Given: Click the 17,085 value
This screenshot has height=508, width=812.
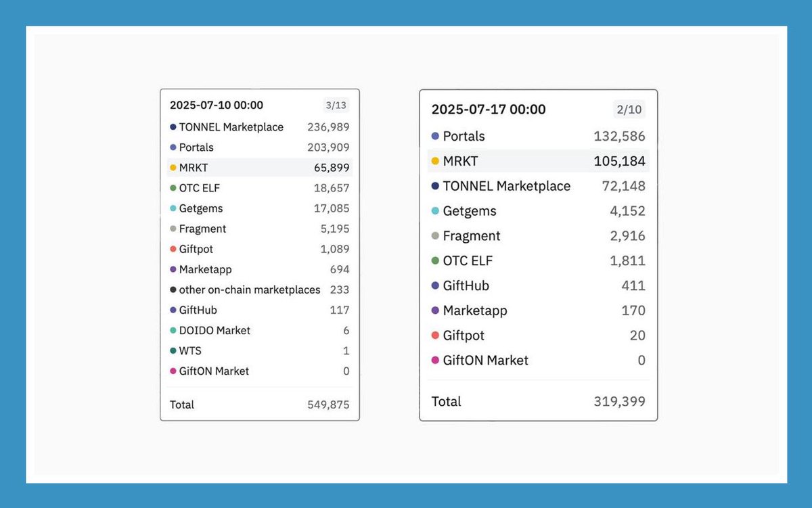Looking at the screenshot, I should pyautogui.click(x=332, y=208).
